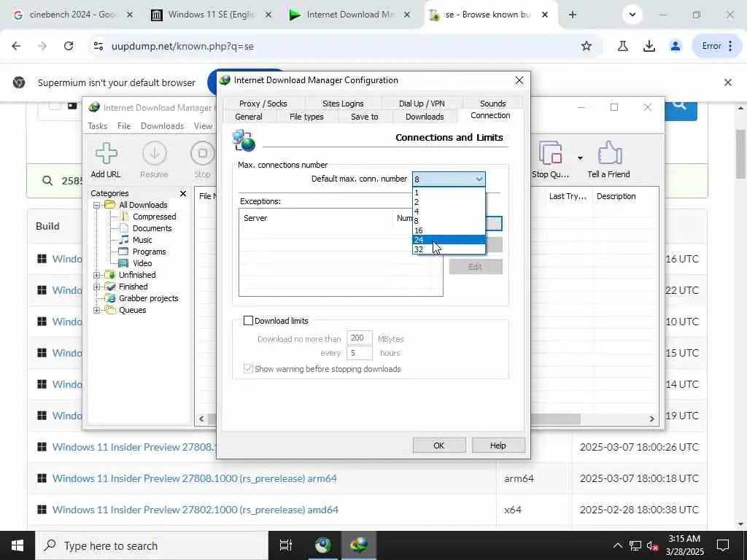The image size is (747, 560).
Task: Switch to the File types tab
Action: pos(306,117)
